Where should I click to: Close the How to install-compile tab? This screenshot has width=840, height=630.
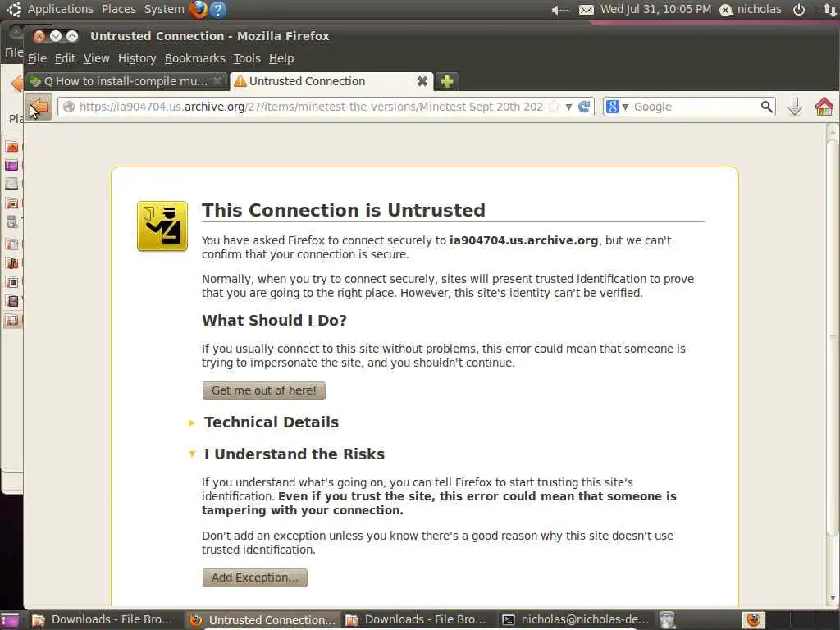[x=217, y=81]
